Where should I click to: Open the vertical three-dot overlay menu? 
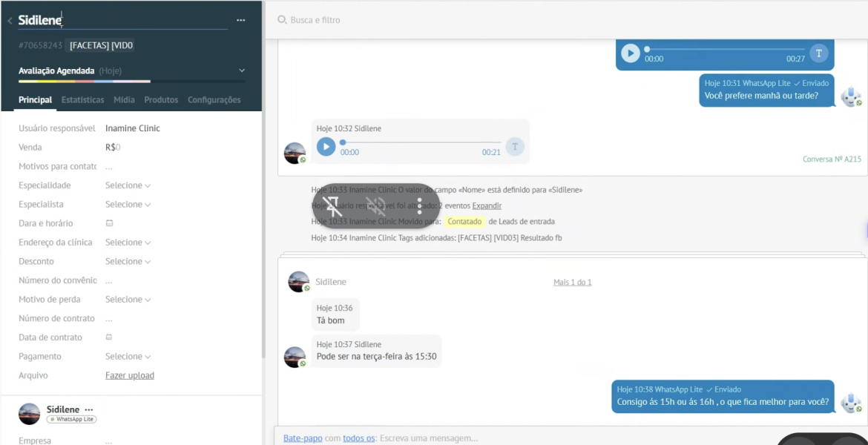[x=419, y=205]
